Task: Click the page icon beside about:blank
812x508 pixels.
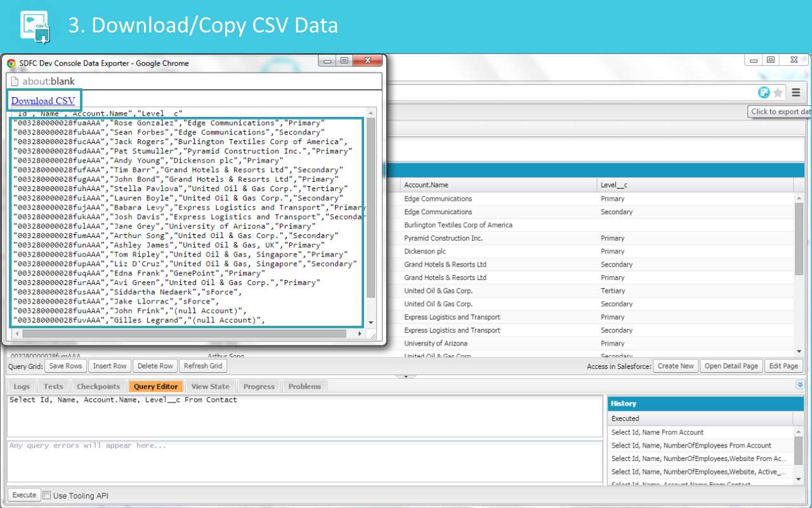Action: [14, 81]
